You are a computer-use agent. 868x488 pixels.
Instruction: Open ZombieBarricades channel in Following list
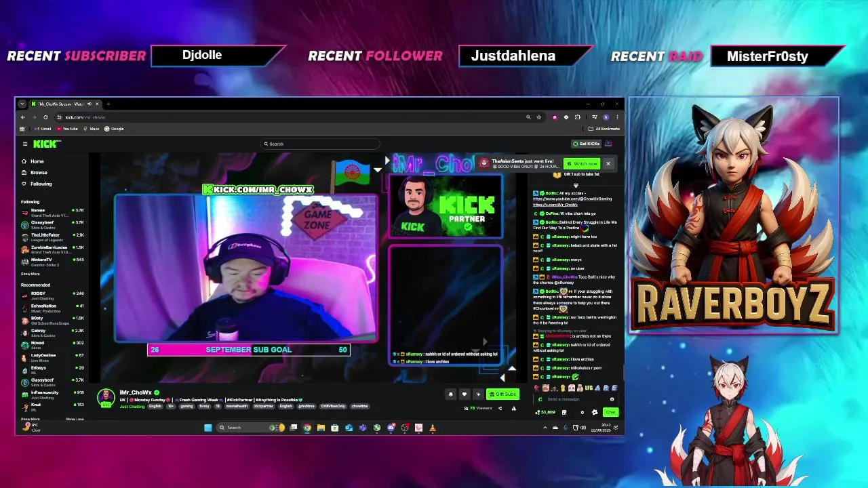(52, 249)
